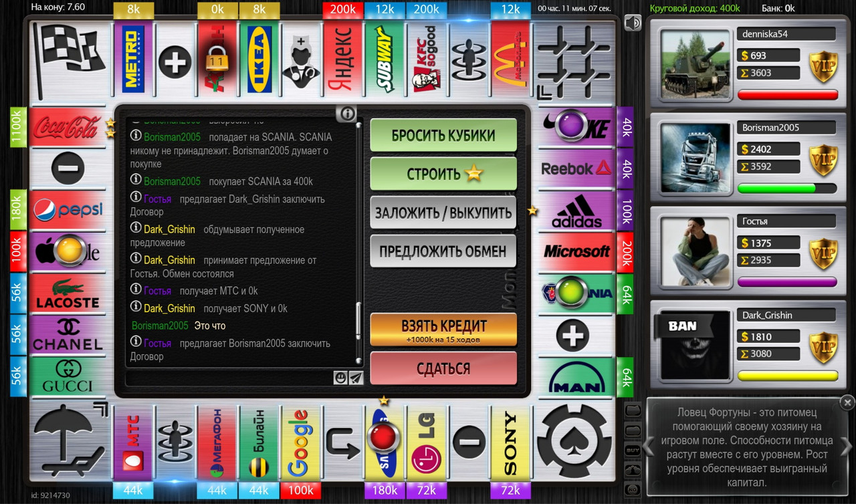Click the plus chance cell next to METRO
The width and height of the screenshot is (856, 504).
(175, 62)
